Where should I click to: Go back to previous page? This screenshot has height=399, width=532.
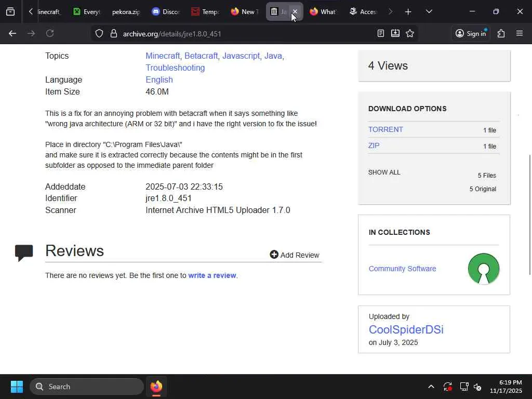click(12, 34)
